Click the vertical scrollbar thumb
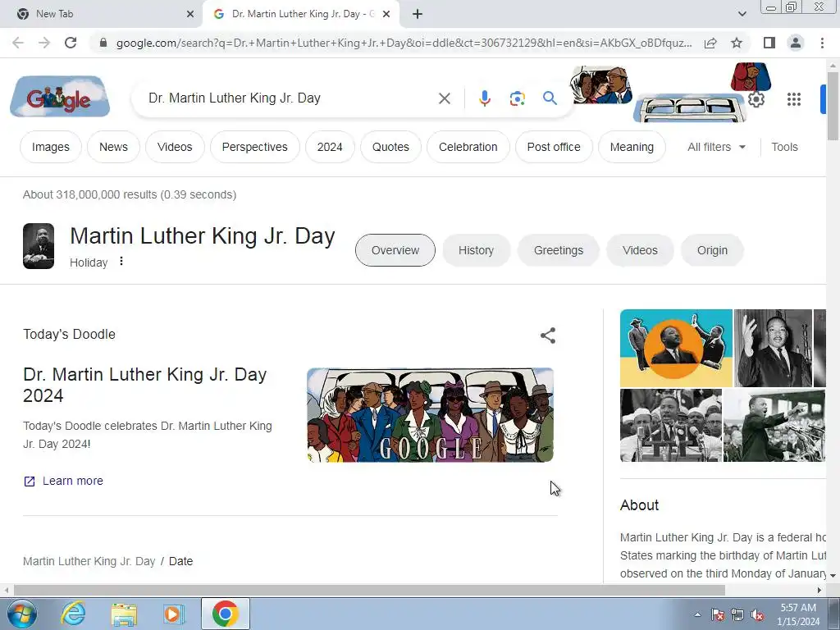The width and height of the screenshot is (840, 630). [833, 106]
